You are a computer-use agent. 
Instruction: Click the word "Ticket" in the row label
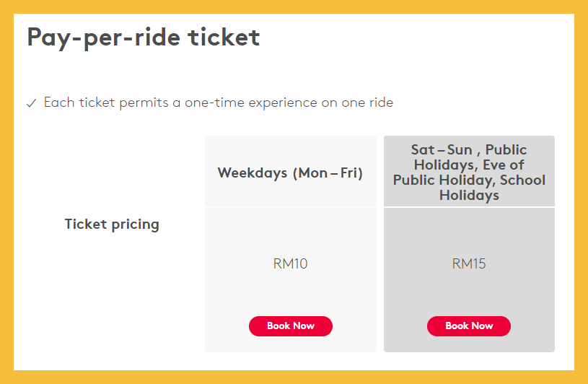pyautogui.click(x=86, y=224)
